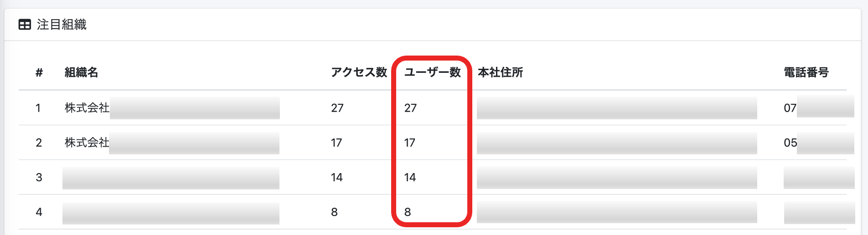Click the 電話番号 column header
This screenshot has height=235, width=868.
pos(806,72)
